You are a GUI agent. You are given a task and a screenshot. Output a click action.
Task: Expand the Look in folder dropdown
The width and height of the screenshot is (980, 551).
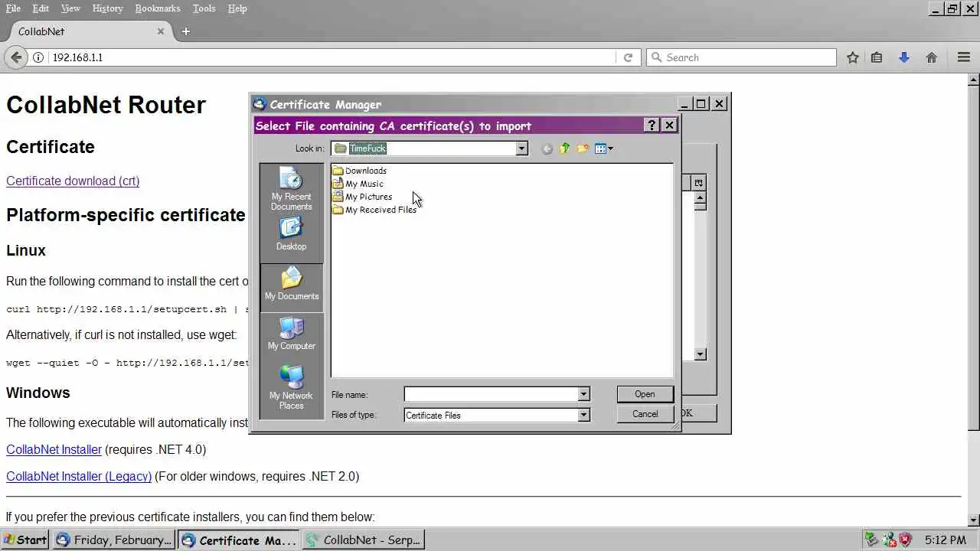click(x=521, y=148)
